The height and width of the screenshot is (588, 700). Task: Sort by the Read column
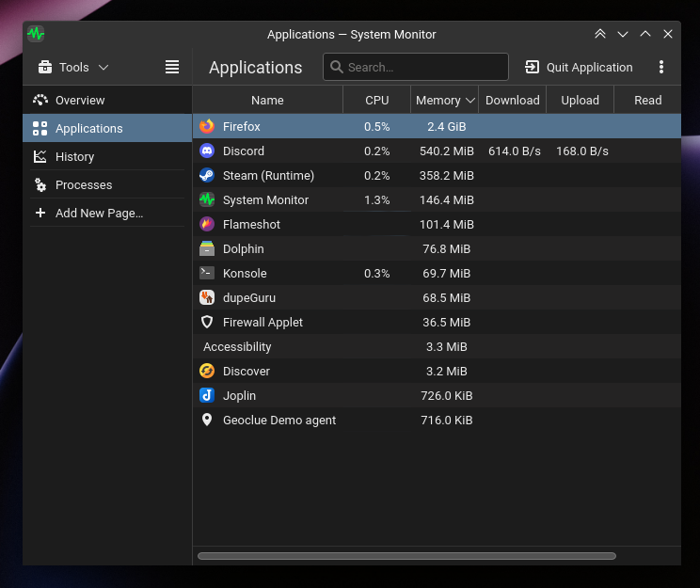[647, 100]
